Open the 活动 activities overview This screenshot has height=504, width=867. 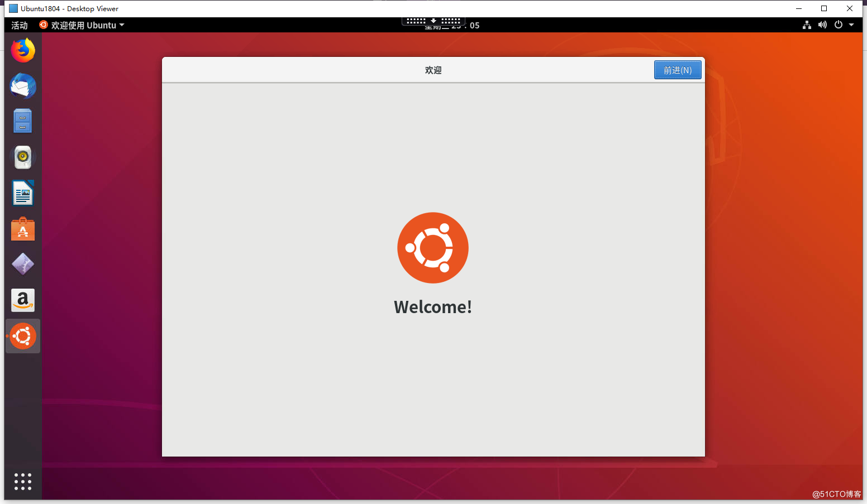point(20,25)
